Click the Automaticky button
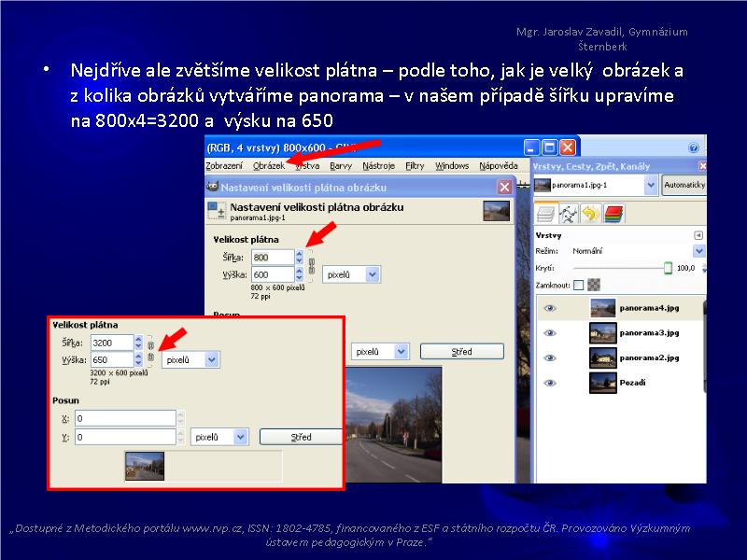This screenshot has height=560, width=747. [684, 185]
